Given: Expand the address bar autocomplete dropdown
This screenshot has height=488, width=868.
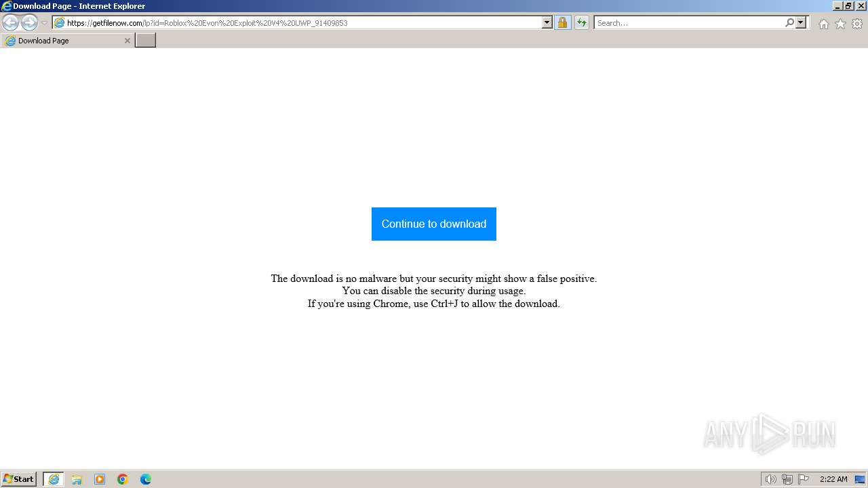Looking at the screenshot, I should point(547,23).
